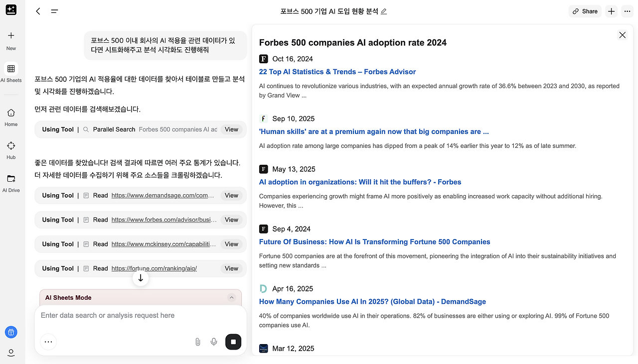Open the 'Human skills' are at a premium result
638x364 pixels.
click(374, 131)
